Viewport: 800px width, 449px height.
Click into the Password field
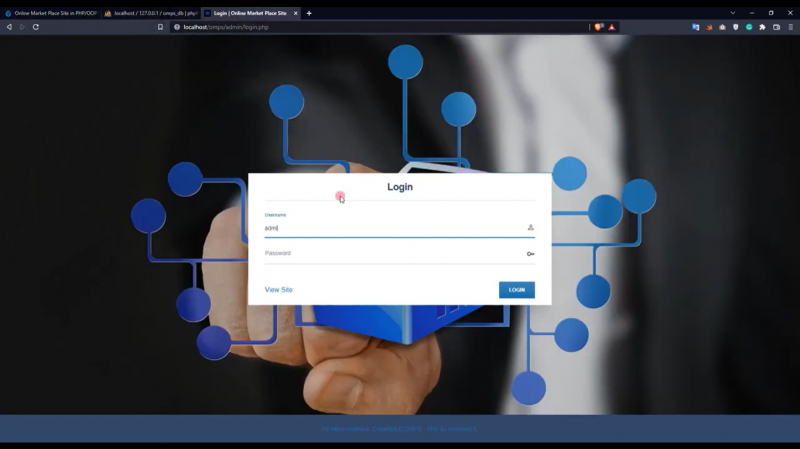coord(390,254)
